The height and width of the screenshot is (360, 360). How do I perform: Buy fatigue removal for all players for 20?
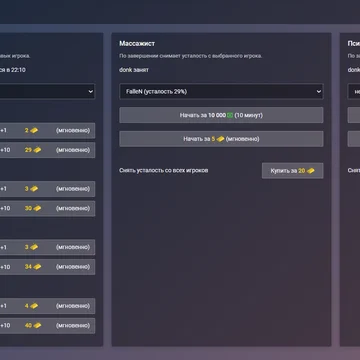(292, 171)
